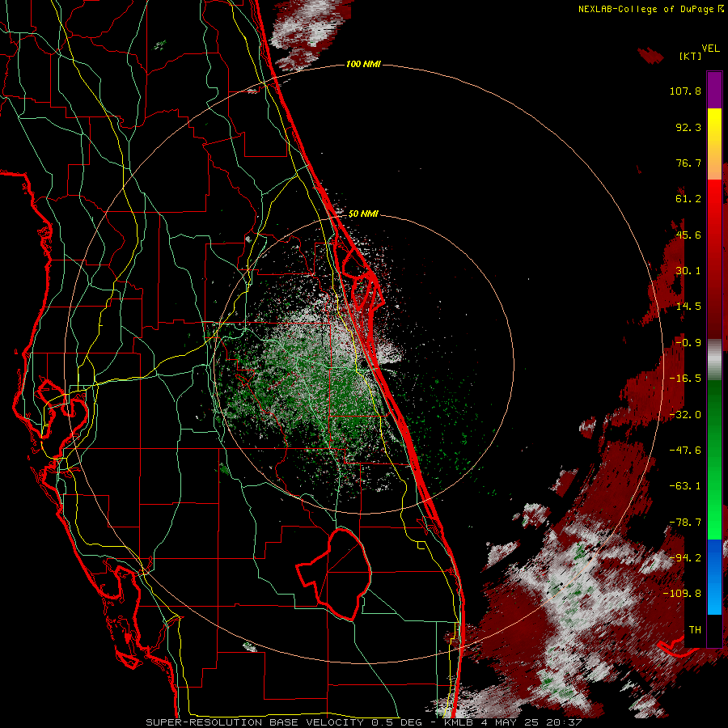
Task: Select the -109.8 velocity scale value
Action: click(682, 594)
